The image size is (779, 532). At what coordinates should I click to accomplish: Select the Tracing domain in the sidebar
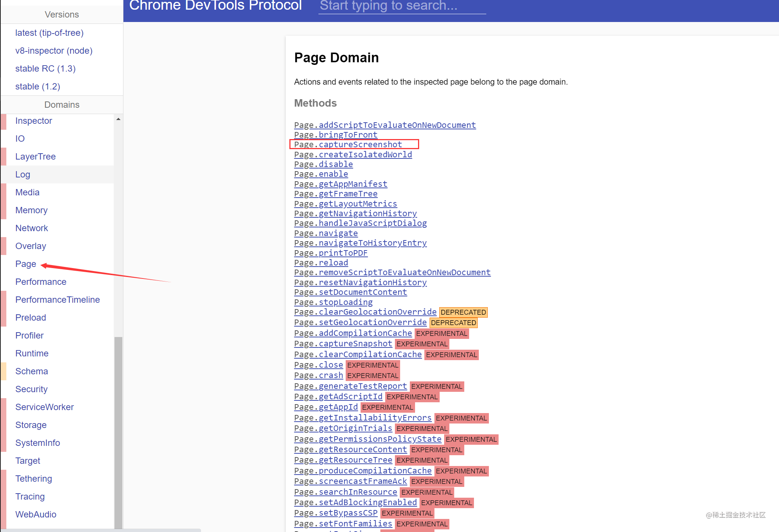pos(30,496)
